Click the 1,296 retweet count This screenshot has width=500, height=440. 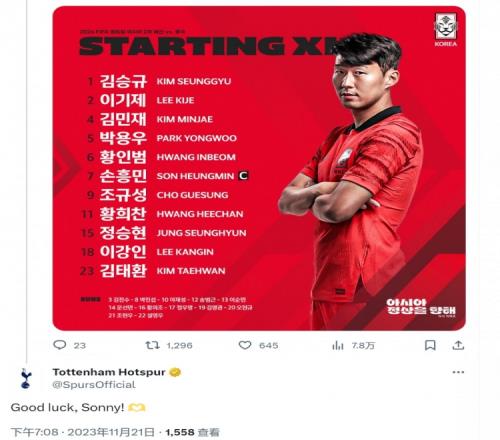click(179, 345)
